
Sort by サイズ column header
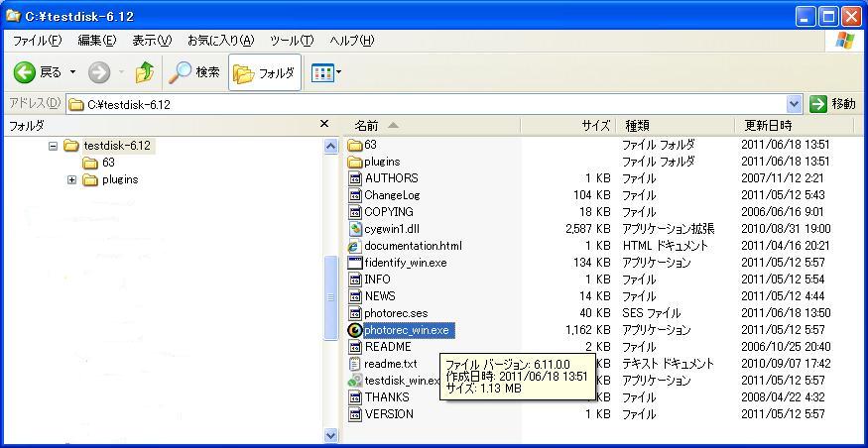tap(568, 126)
